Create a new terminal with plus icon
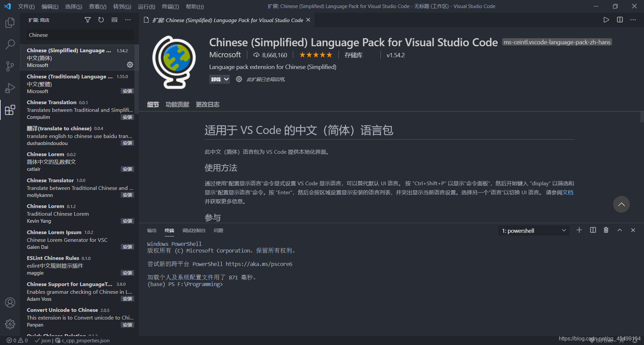The image size is (644, 345). (579, 230)
